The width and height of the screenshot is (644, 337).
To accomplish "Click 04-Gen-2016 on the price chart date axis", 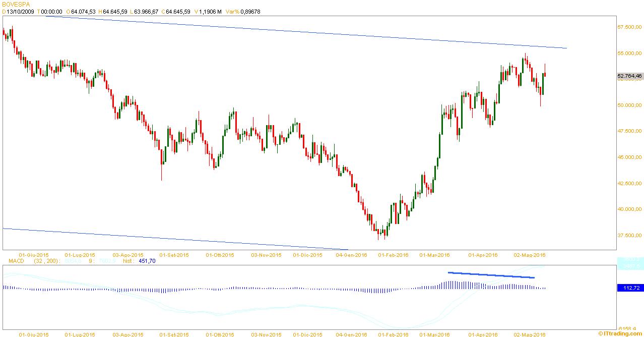I will (352, 255).
